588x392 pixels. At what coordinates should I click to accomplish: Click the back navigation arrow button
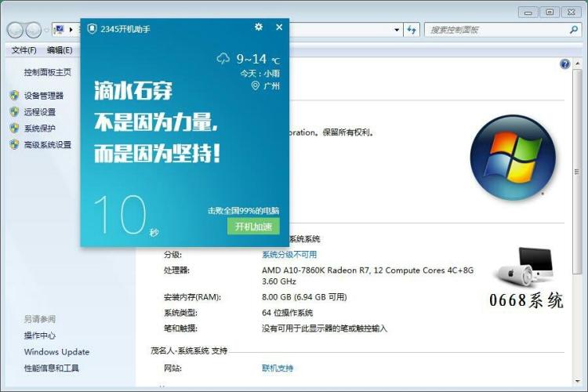16,30
